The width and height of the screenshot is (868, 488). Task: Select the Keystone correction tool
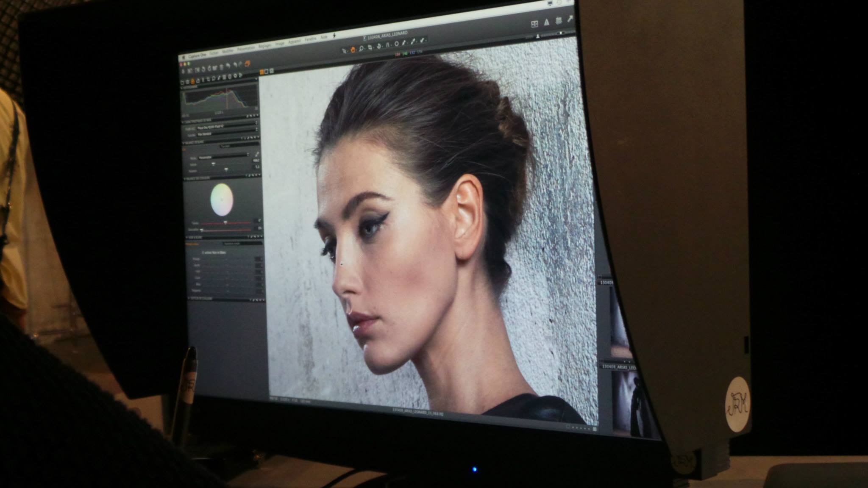pyautogui.click(x=388, y=45)
